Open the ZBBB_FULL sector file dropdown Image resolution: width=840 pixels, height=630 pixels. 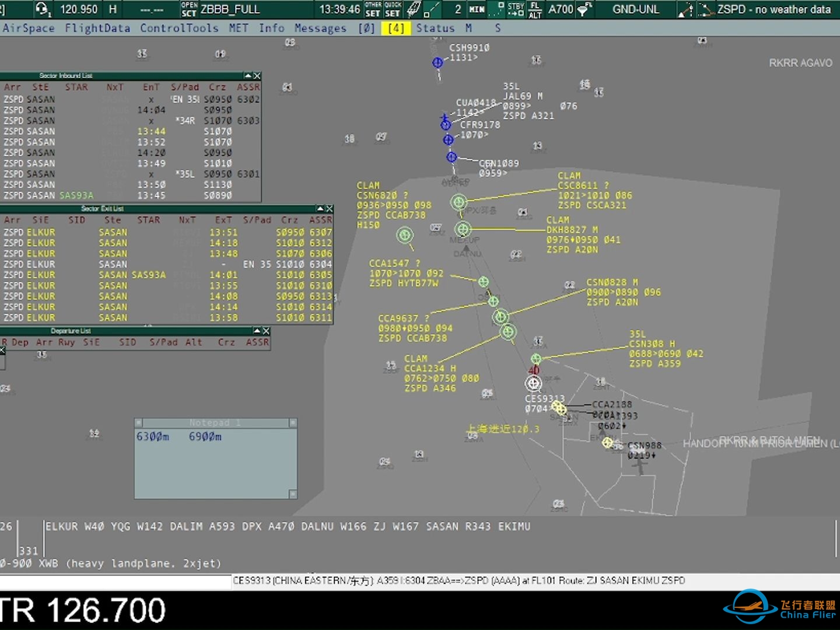(x=230, y=9)
